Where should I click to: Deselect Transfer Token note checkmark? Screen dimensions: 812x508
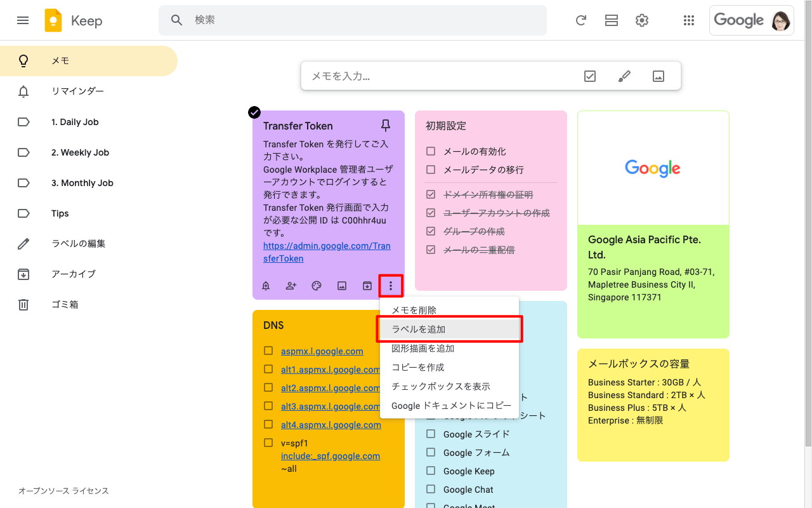[254, 112]
